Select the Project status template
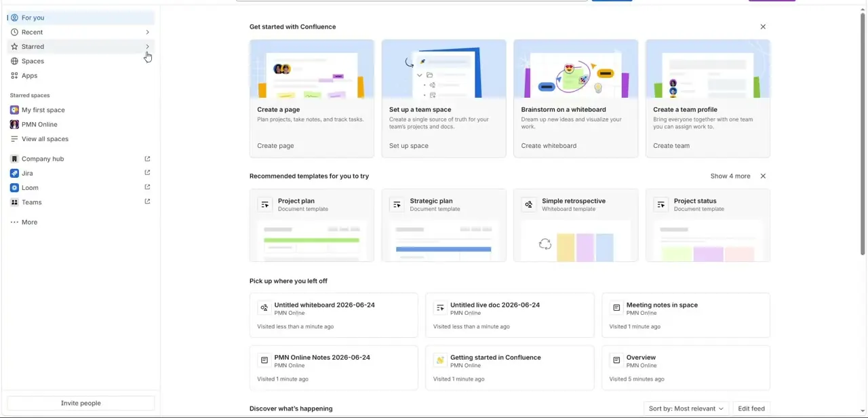 tap(708, 225)
